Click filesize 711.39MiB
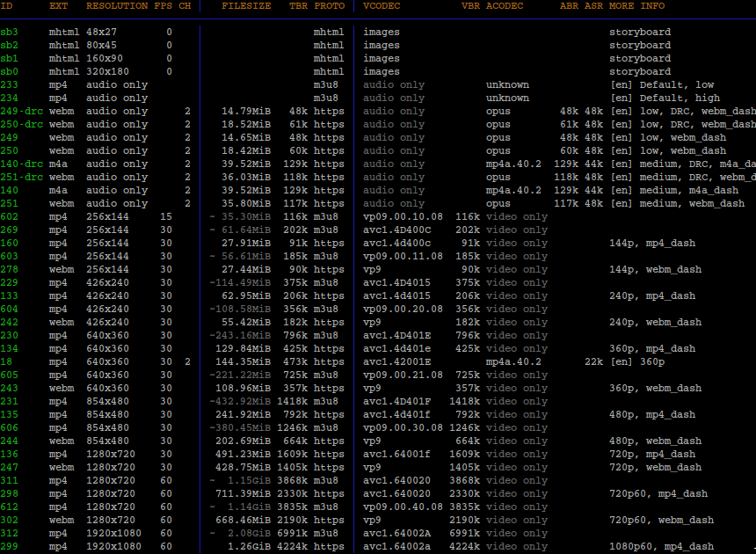 [243, 493]
